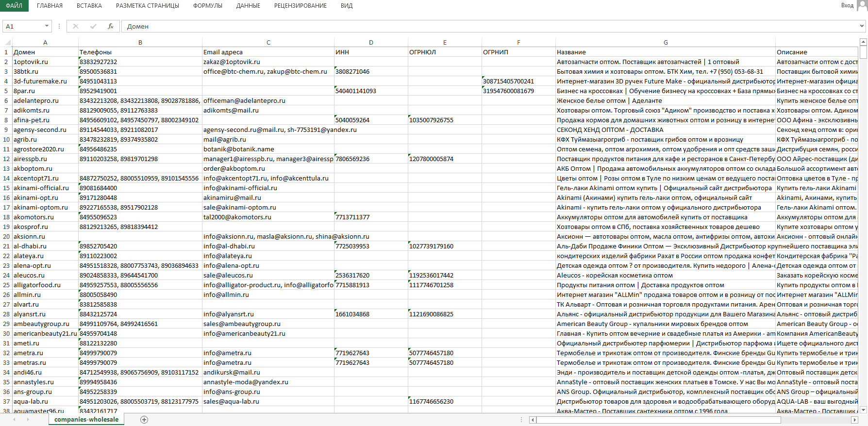Switch to the ФОРМУЛЫ ribbon tab

pos(207,6)
